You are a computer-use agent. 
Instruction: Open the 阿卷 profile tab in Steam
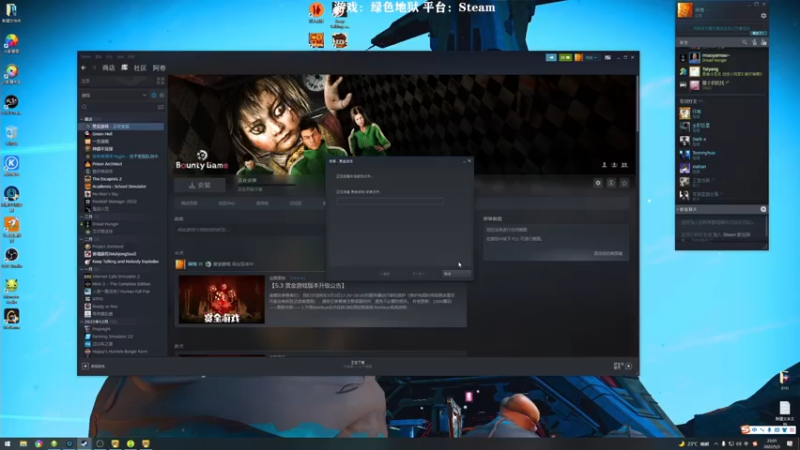click(x=159, y=68)
